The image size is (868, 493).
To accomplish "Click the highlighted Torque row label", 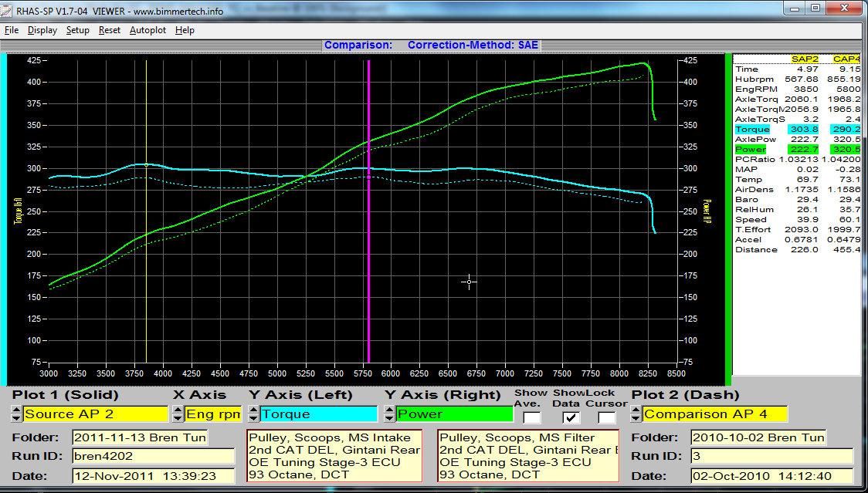I will [752, 130].
